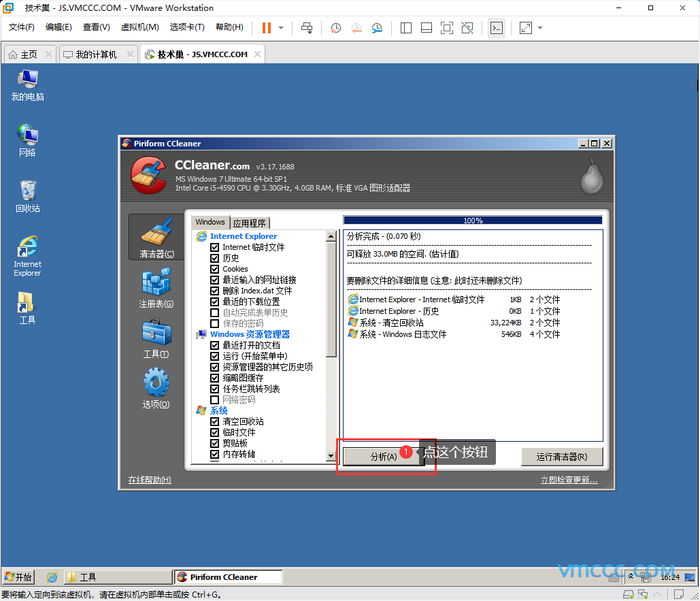Toggle the thumbnail bar view icon
700x601 pixels.
click(427, 28)
